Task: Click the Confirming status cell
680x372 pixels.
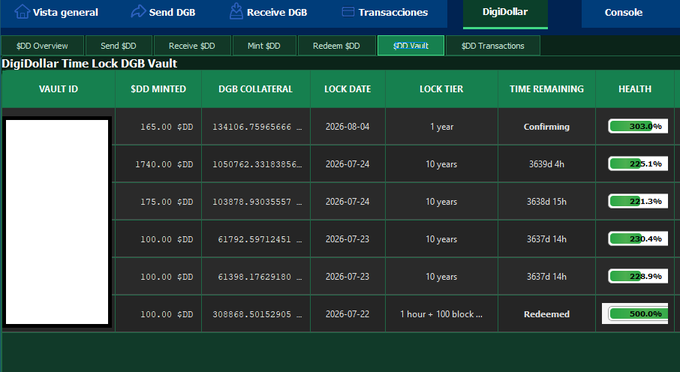Action: coord(546,127)
